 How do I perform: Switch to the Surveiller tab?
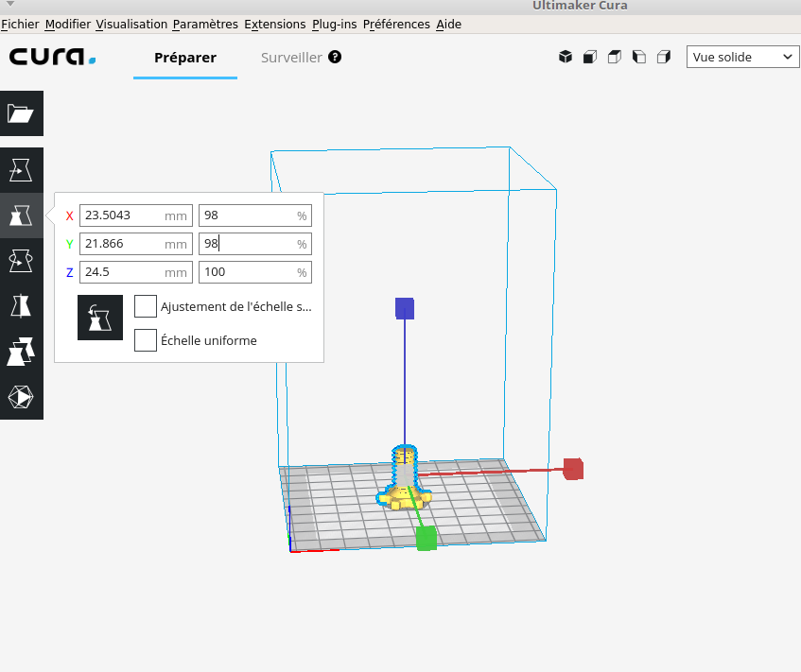[x=291, y=58]
